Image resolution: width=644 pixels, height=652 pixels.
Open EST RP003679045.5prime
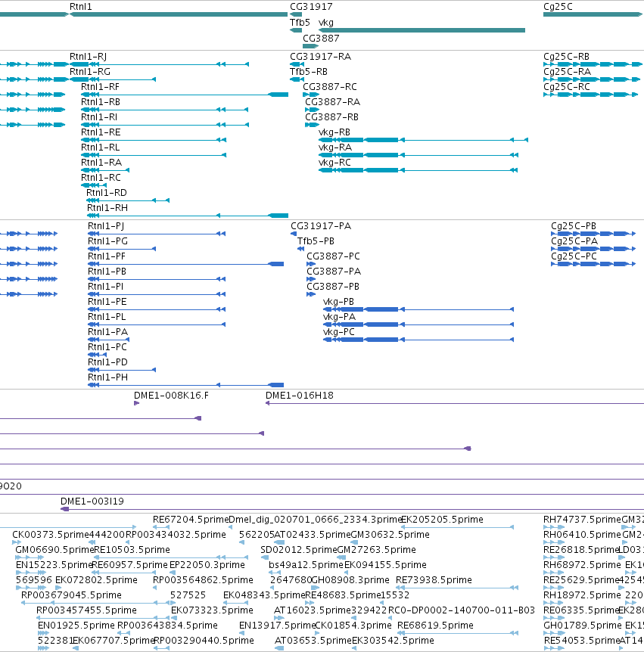tap(72, 595)
